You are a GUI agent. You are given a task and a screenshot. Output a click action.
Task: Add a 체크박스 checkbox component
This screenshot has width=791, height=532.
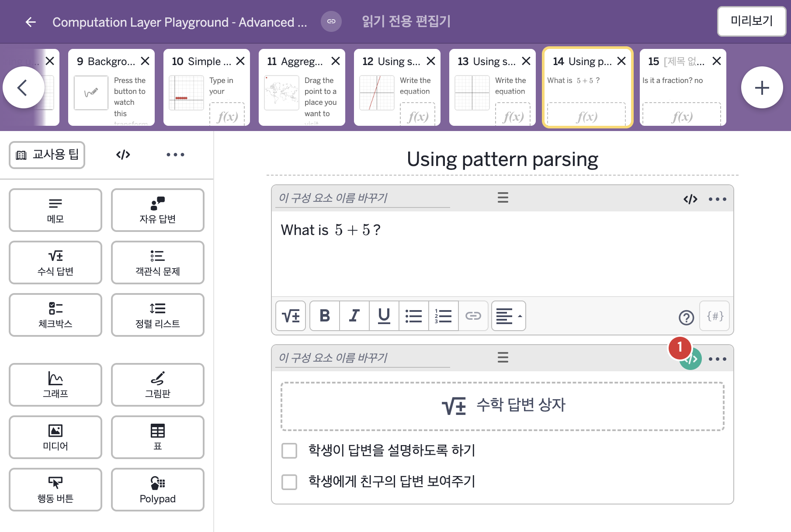point(56,315)
